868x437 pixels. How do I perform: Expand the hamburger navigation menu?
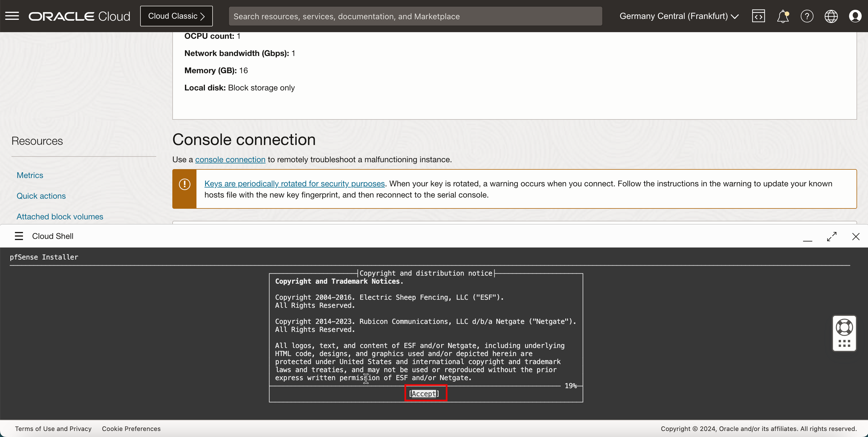pos(12,16)
